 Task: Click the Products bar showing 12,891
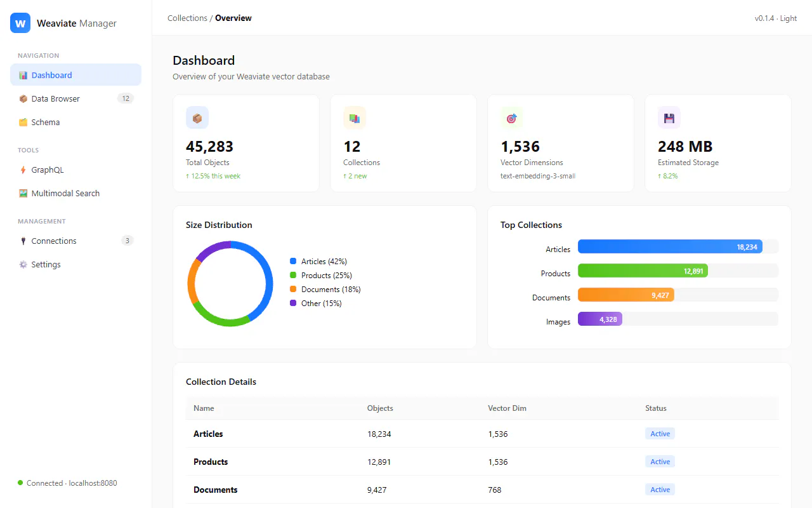643,271
